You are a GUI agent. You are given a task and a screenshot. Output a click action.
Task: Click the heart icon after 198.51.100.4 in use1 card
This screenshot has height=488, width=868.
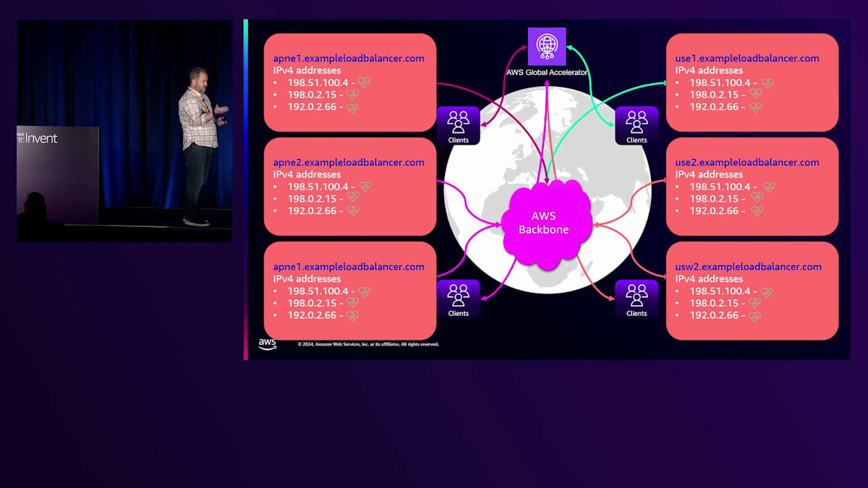768,82
